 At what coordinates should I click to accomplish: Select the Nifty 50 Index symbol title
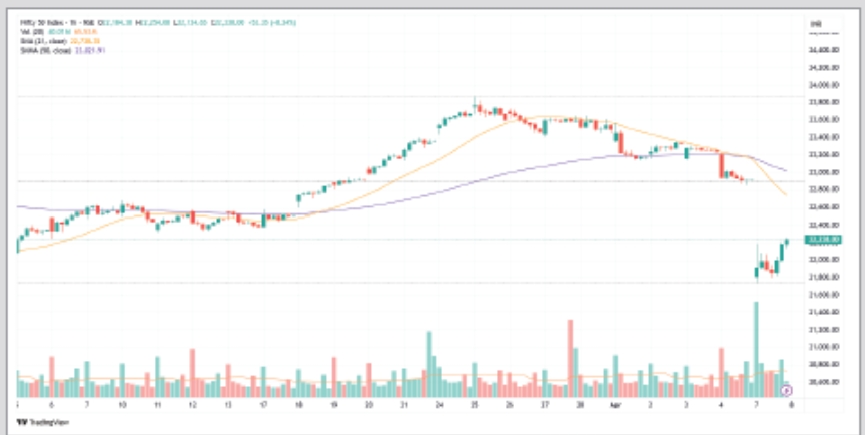(x=57, y=23)
